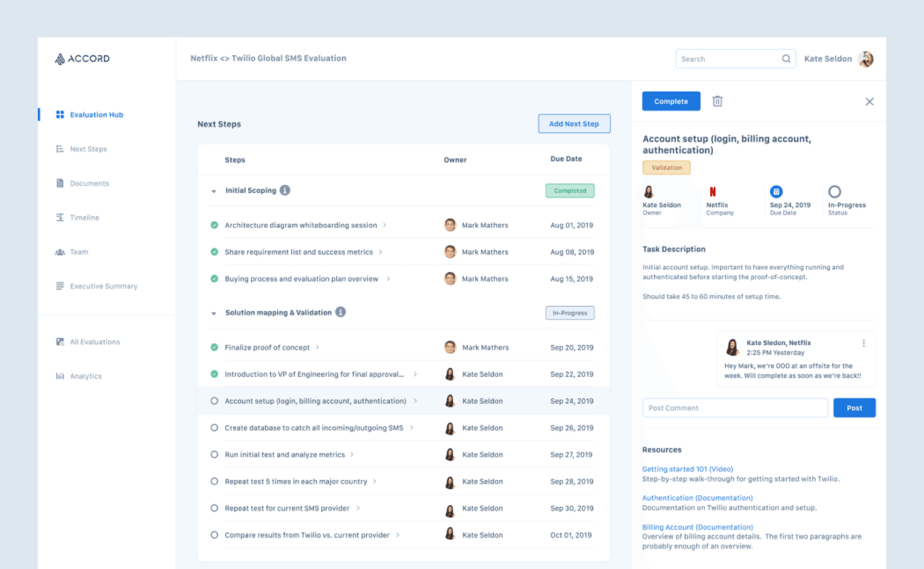This screenshot has height=569, width=924.
Task: Click the Completed status badge
Action: tap(570, 190)
